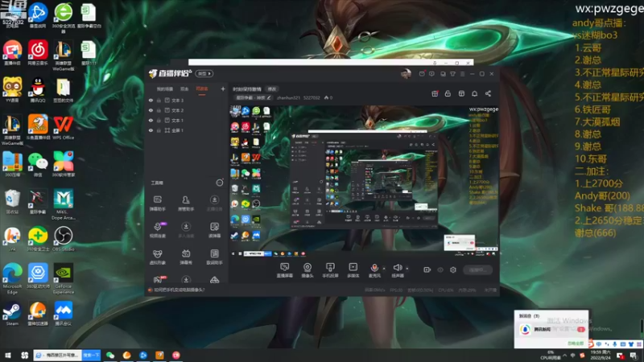Screen dimensions: 644x362
Task: Open Microsoft Edge desktop icon
Action: click(12, 279)
